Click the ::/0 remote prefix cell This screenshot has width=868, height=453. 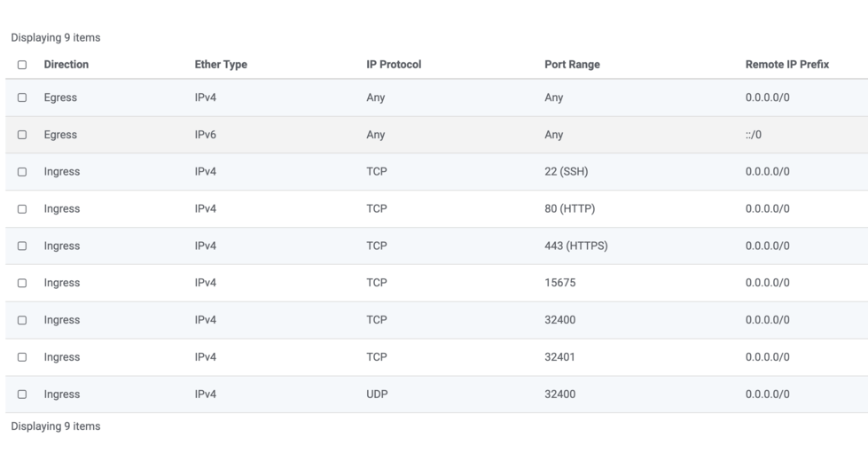pyautogui.click(x=754, y=135)
